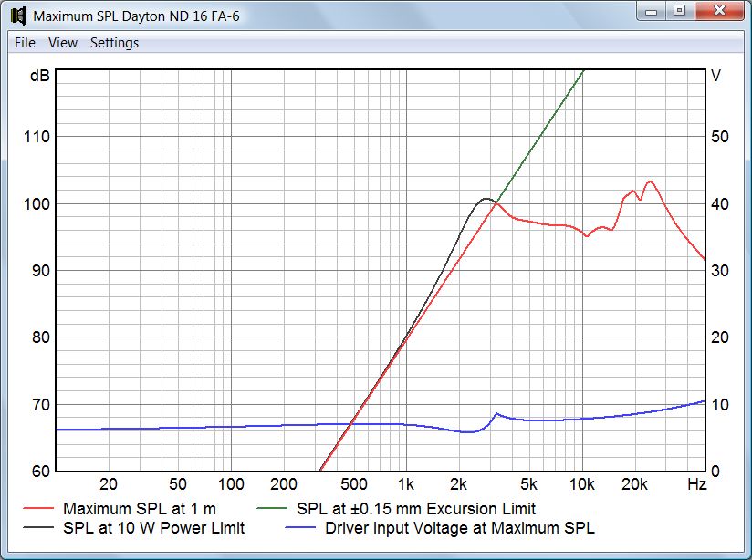752x560 pixels.
Task: Click the 'SPL at 10 W Power Limit' legend label
Action: [x=154, y=528]
